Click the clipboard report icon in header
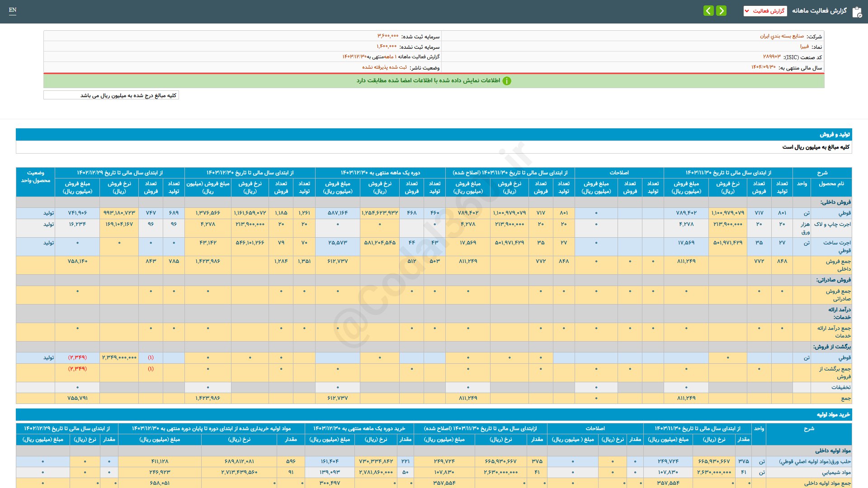The height and width of the screenshot is (488, 868). pos(857,12)
